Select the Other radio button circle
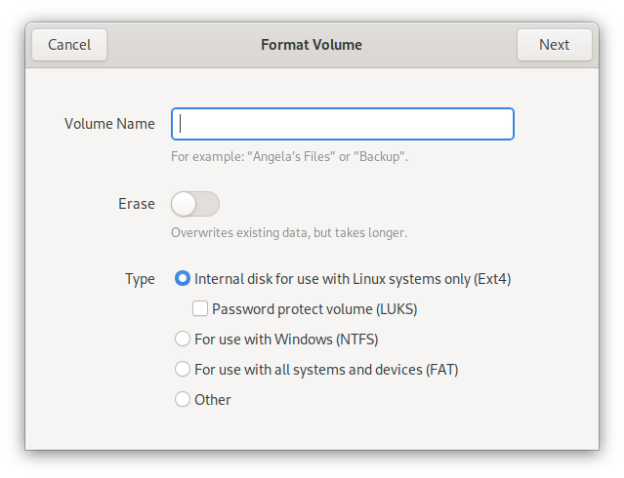624x478 pixels. pyautogui.click(x=182, y=399)
